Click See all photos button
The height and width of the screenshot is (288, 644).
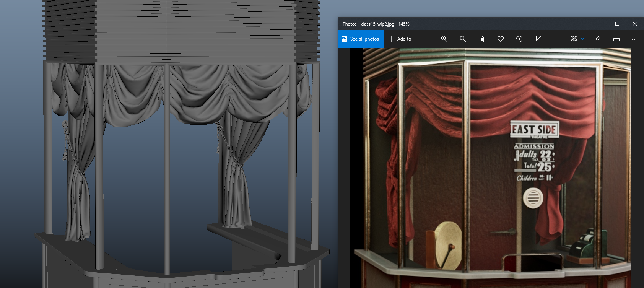pyautogui.click(x=361, y=39)
